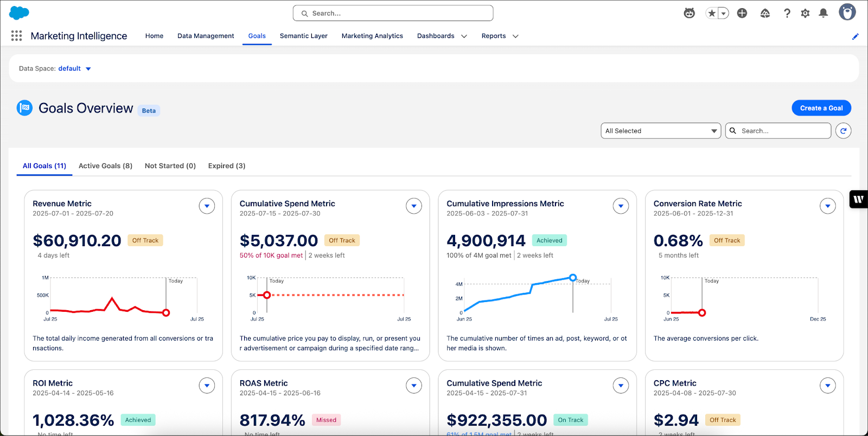Switch to the Active Goals (8) tab
The width and height of the screenshot is (868, 436).
pos(105,166)
